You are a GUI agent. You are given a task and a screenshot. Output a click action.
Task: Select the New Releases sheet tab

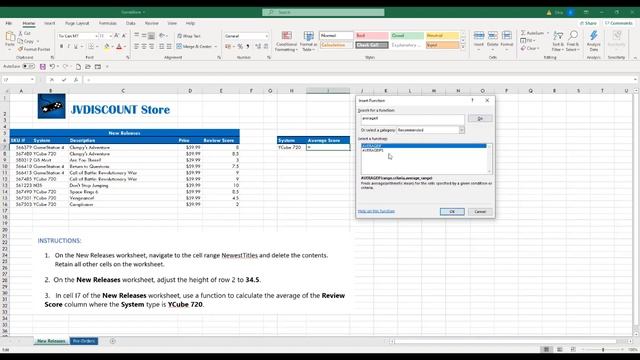(x=51, y=341)
